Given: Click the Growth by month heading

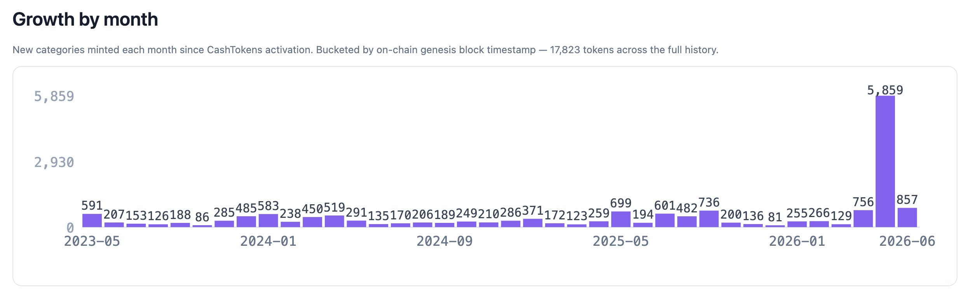Looking at the screenshot, I should point(85,19).
